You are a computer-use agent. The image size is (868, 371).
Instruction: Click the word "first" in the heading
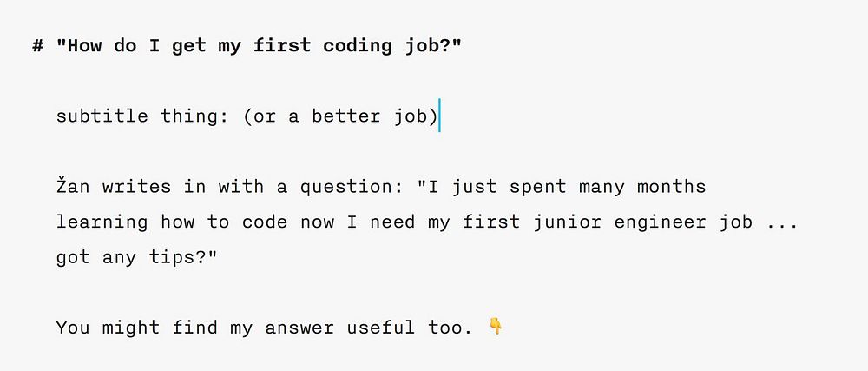click(282, 45)
